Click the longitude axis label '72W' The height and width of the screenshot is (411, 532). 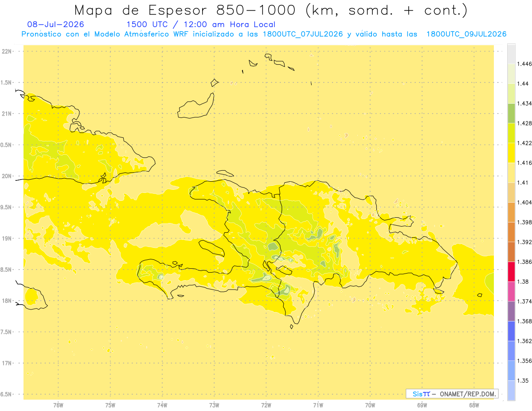pyautogui.click(x=266, y=405)
